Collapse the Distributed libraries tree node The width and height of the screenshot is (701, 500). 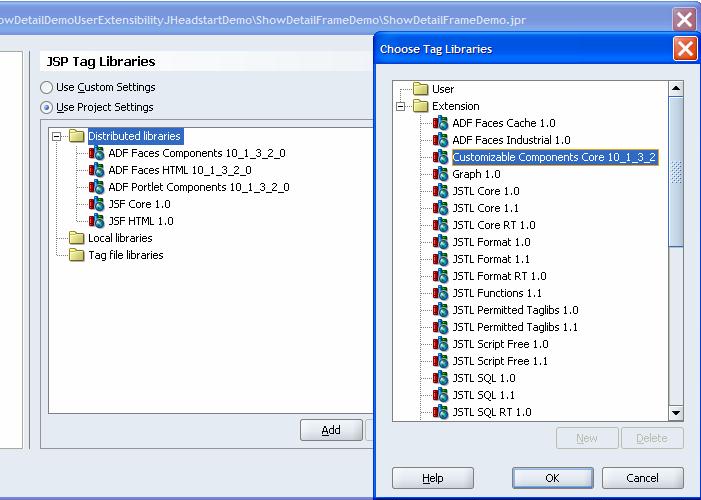(56, 136)
